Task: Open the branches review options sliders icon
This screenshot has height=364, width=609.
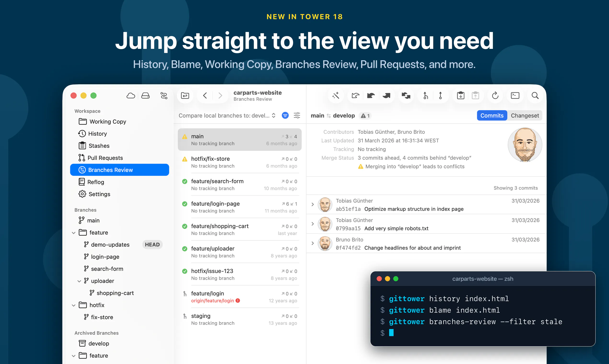Action: point(297,115)
